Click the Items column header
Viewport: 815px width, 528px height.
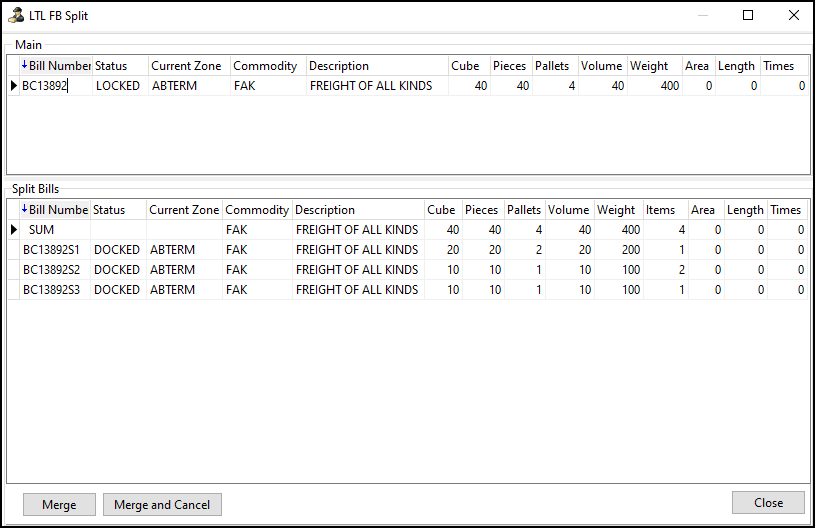coord(666,210)
